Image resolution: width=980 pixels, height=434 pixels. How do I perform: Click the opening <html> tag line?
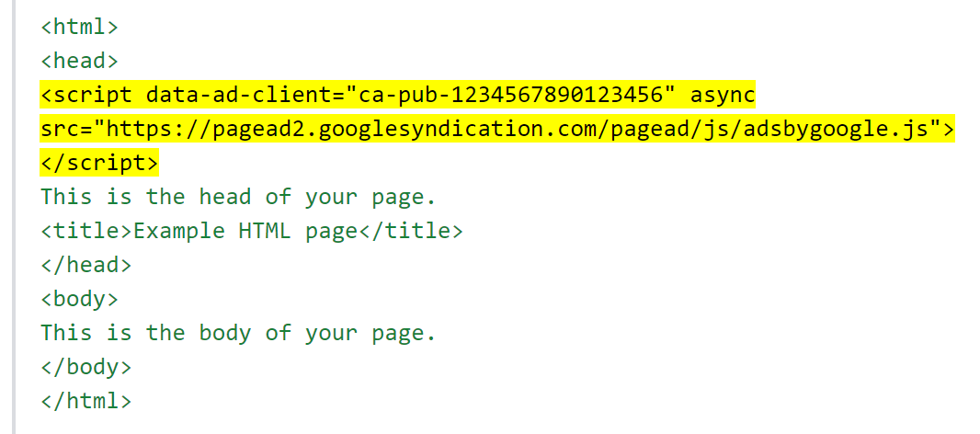pyautogui.click(x=79, y=28)
